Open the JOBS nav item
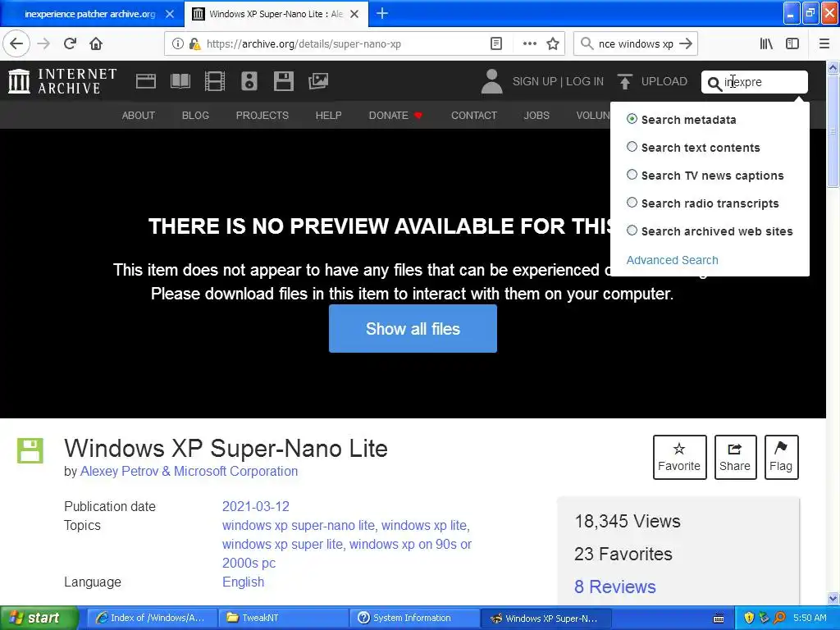Image resolution: width=840 pixels, height=630 pixels. [536, 115]
